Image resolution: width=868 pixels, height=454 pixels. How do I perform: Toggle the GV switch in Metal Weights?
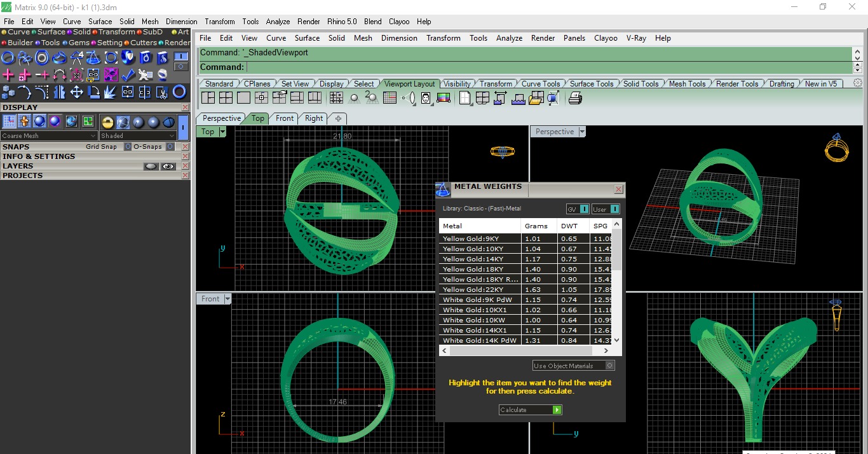tap(584, 209)
